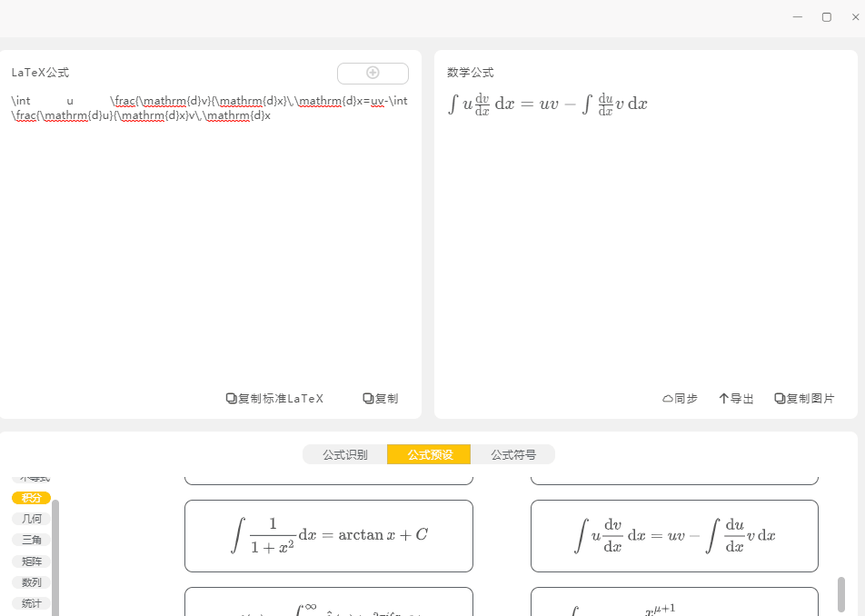The image size is (865, 616).
Task: Open the 公式符号 tab
Action: [x=513, y=454]
